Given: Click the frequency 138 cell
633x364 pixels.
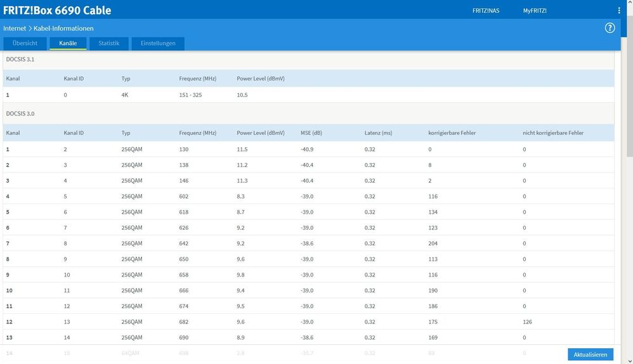Looking at the screenshot, I should coord(184,165).
